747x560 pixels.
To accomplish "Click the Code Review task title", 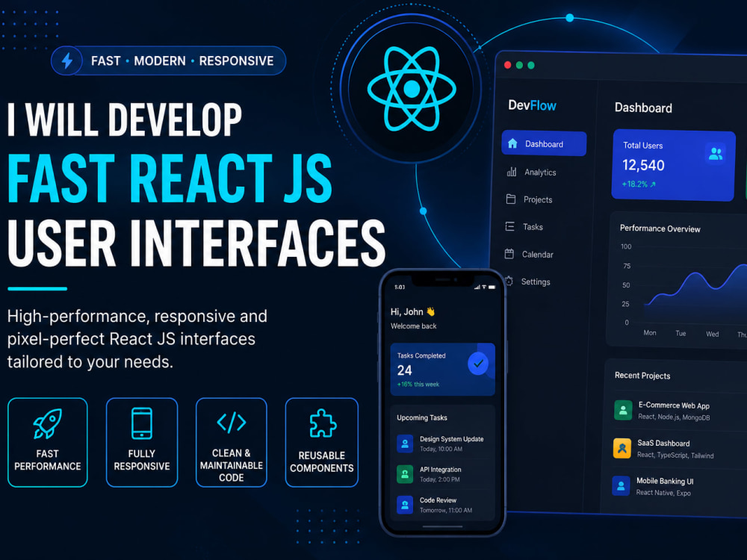I will pyautogui.click(x=438, y=500).
